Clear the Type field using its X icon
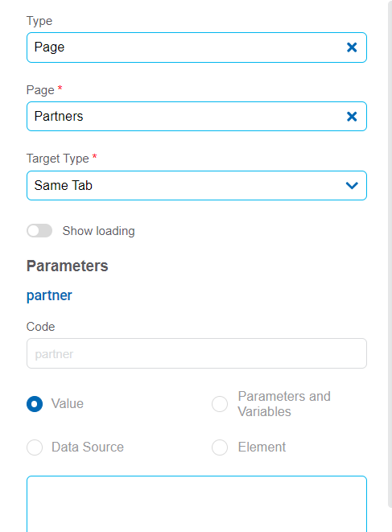The width and height of the screenshot is (392, 532). pyautogui.click(x=352, y=47)
